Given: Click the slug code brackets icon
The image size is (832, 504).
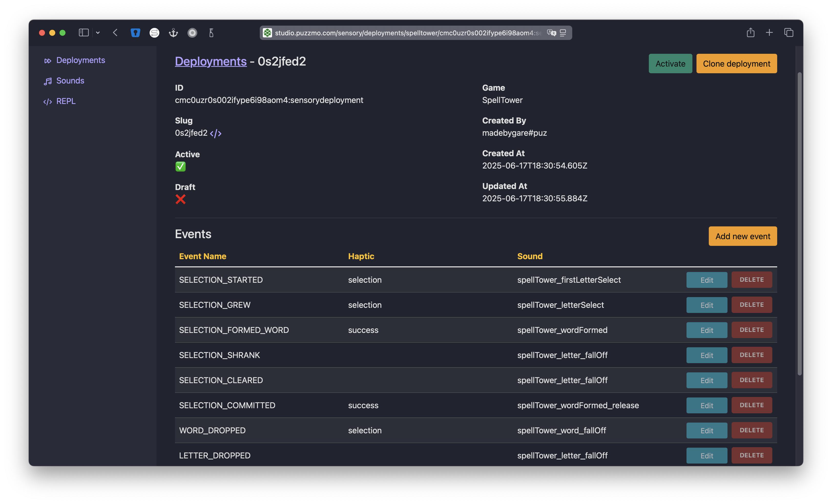Looking at the screenshot, I should (x=215, y=133).
